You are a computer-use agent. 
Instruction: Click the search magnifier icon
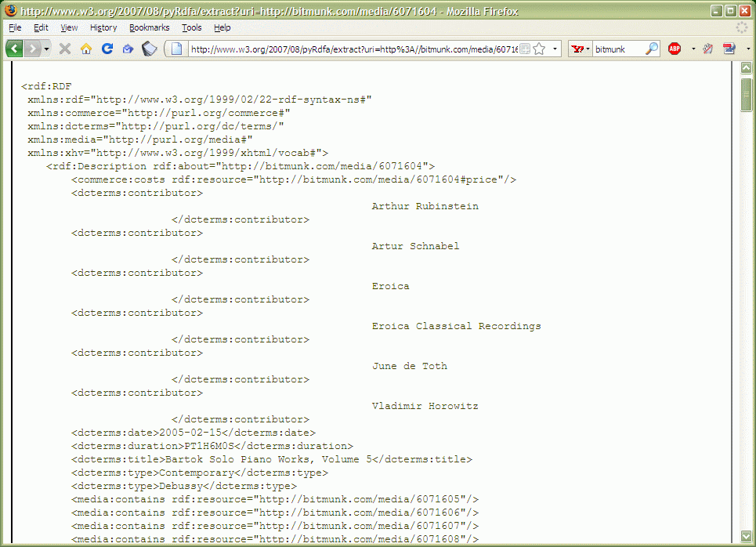pyautogui.click(x=652, y=49)
